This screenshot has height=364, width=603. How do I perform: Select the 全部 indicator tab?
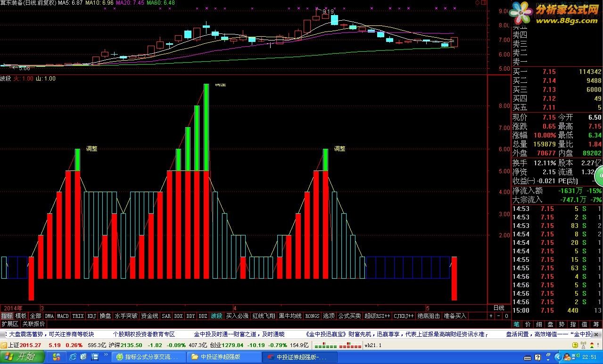(x=36, y=316)
